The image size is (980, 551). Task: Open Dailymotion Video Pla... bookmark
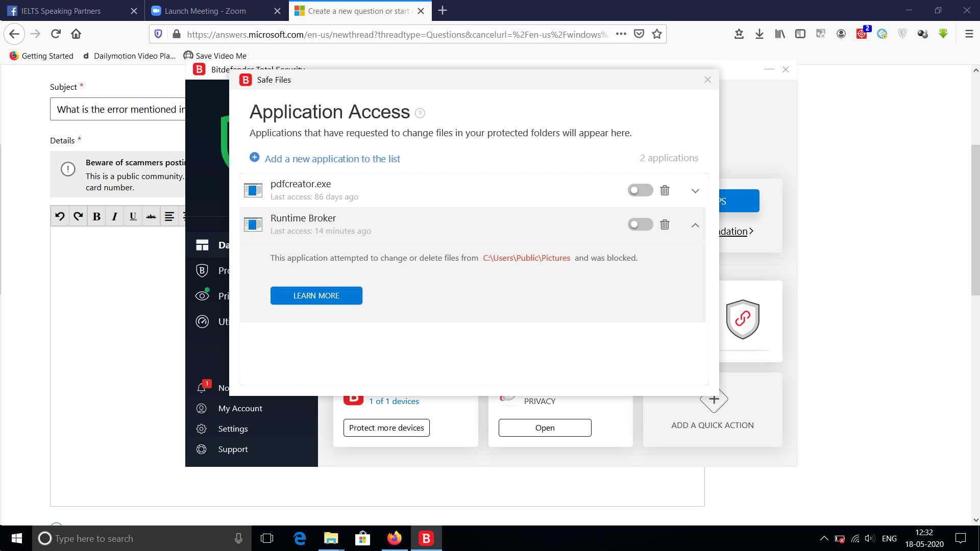[129, 56]
